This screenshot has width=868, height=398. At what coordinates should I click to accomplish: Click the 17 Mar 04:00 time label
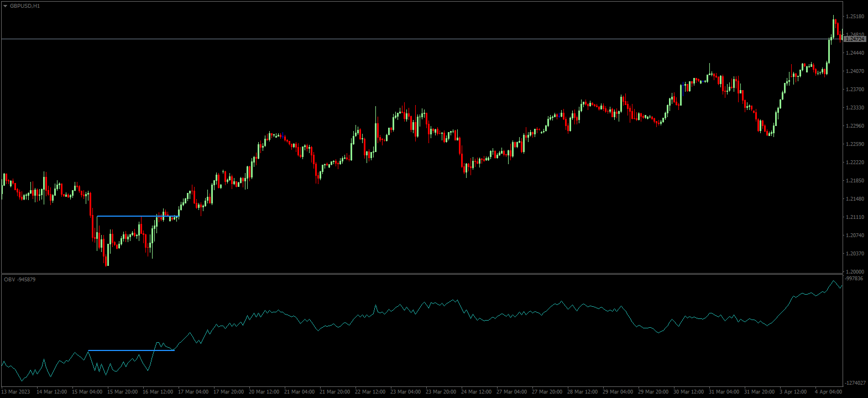tap(193, 392)
